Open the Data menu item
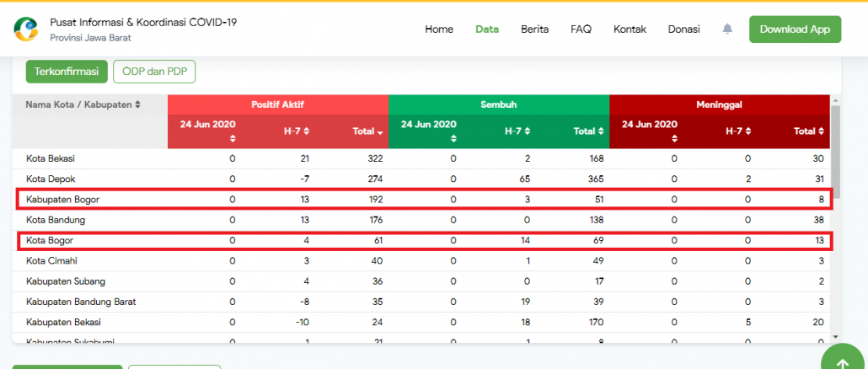Screen dimensions: 868x369 (x=487, y=29)
